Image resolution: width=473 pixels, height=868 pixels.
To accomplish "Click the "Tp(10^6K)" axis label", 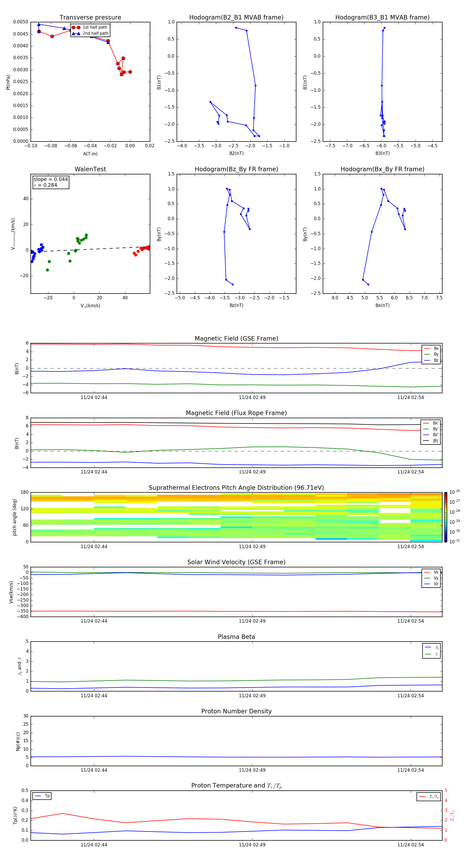I will 15,815.
